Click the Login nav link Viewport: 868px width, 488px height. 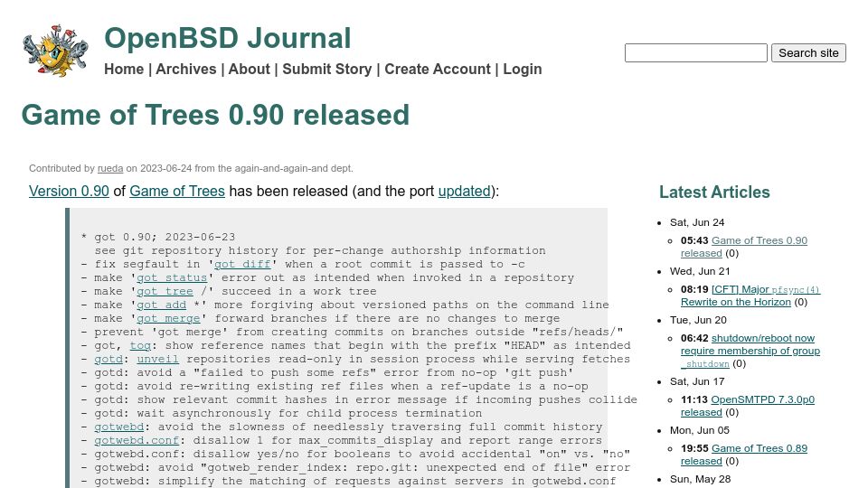(x=523, y=70)
